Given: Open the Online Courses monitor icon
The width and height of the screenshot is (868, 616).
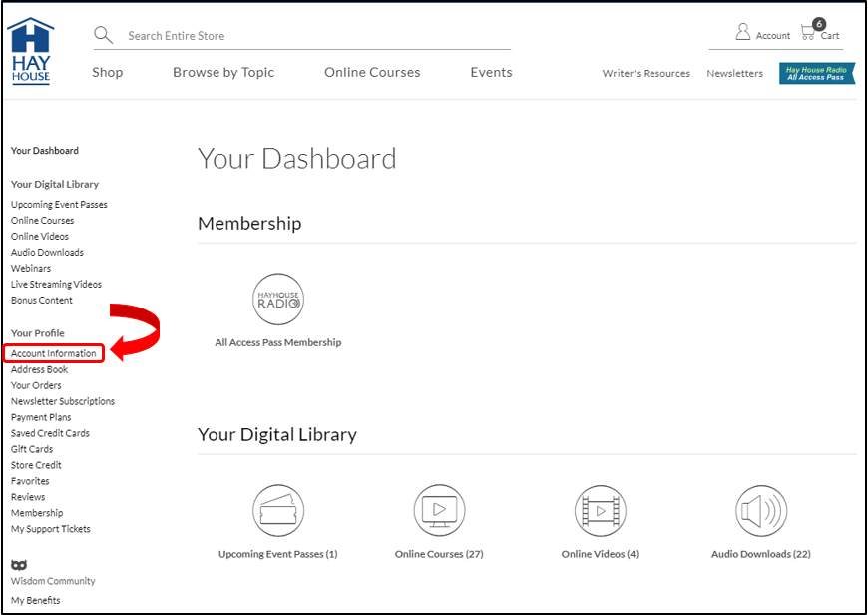Looking at the screenshot, I should (x=439, y=510).
